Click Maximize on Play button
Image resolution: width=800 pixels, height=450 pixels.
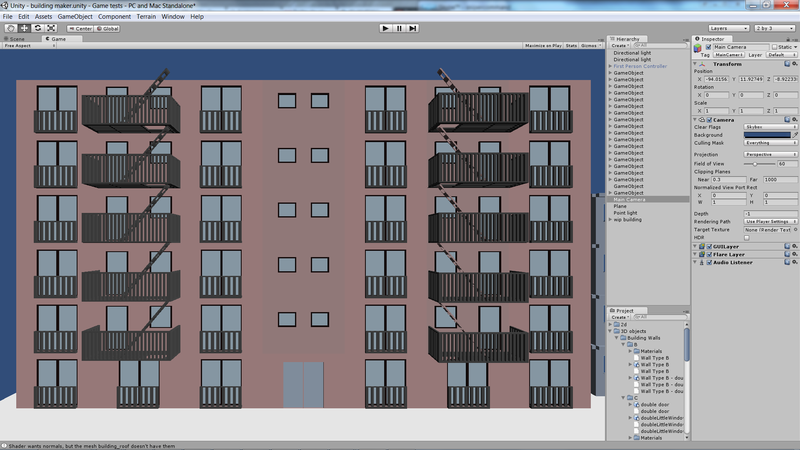(543, 46)
